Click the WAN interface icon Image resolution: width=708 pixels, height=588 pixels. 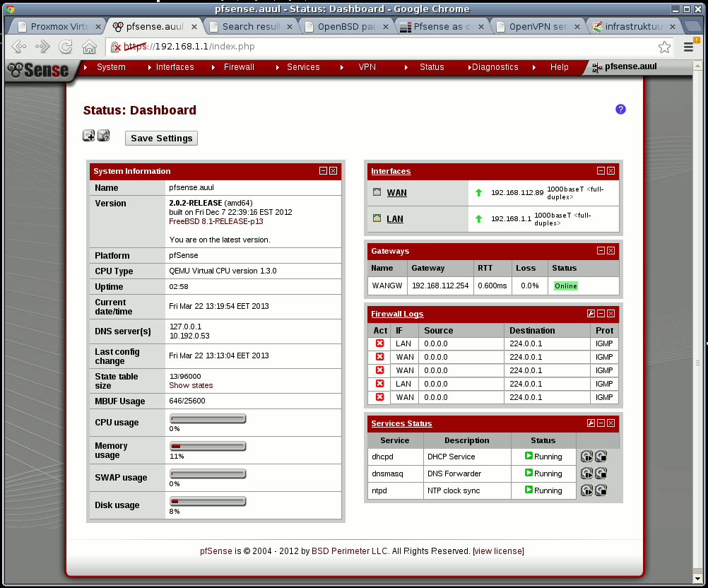(377, 192)
